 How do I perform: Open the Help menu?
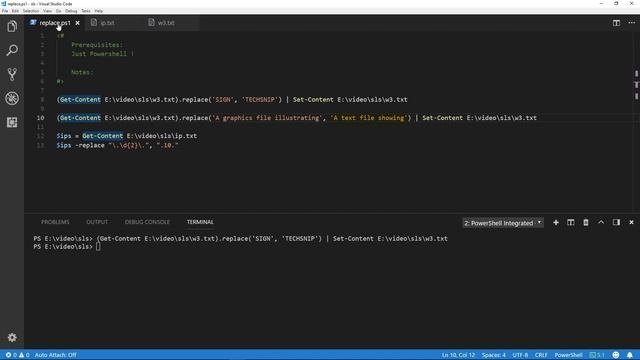click(x=99, y=11)
